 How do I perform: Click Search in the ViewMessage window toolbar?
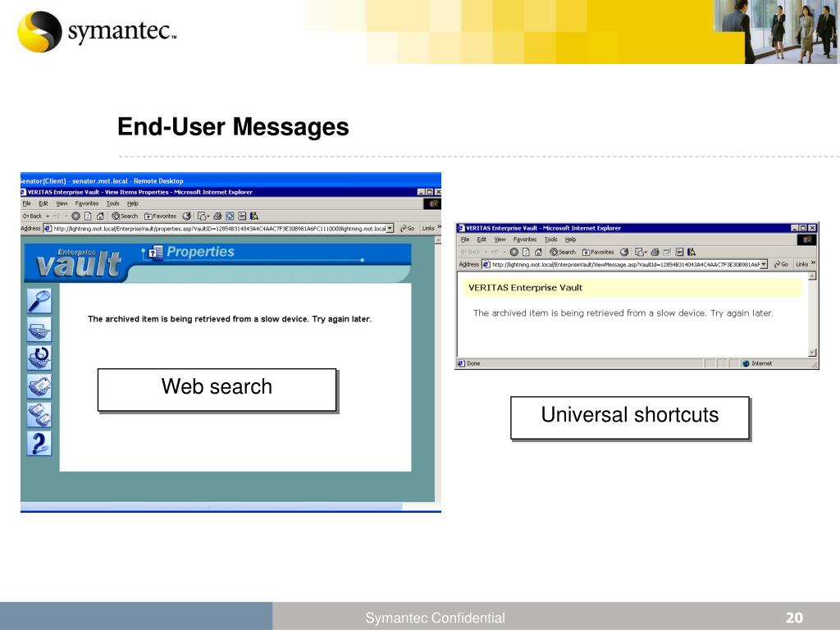point(563,252)
